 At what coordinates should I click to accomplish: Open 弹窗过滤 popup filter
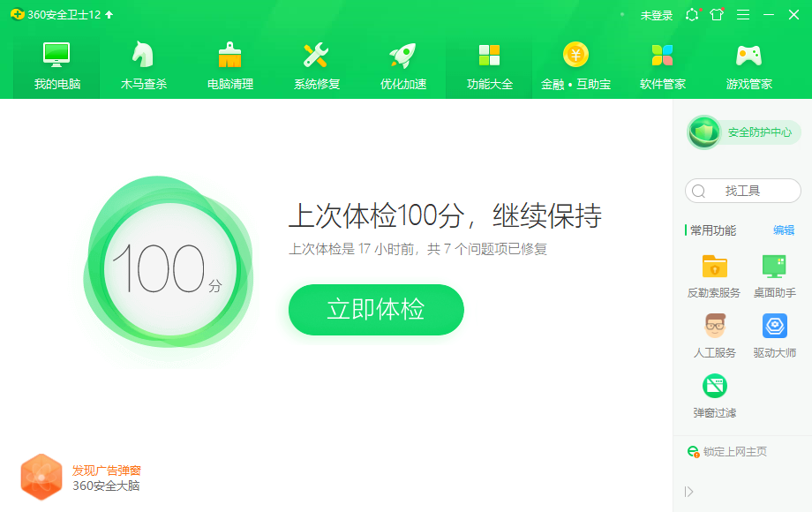(715, 396)
